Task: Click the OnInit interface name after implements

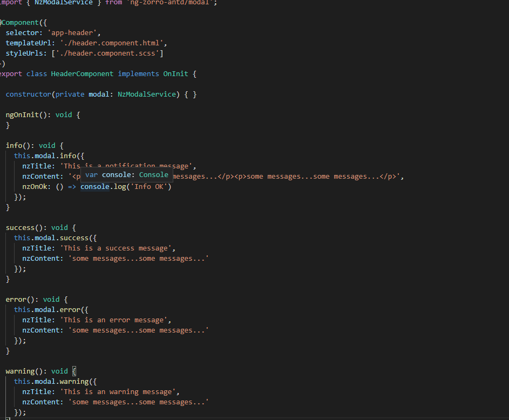Action: (x=176, y=74)
